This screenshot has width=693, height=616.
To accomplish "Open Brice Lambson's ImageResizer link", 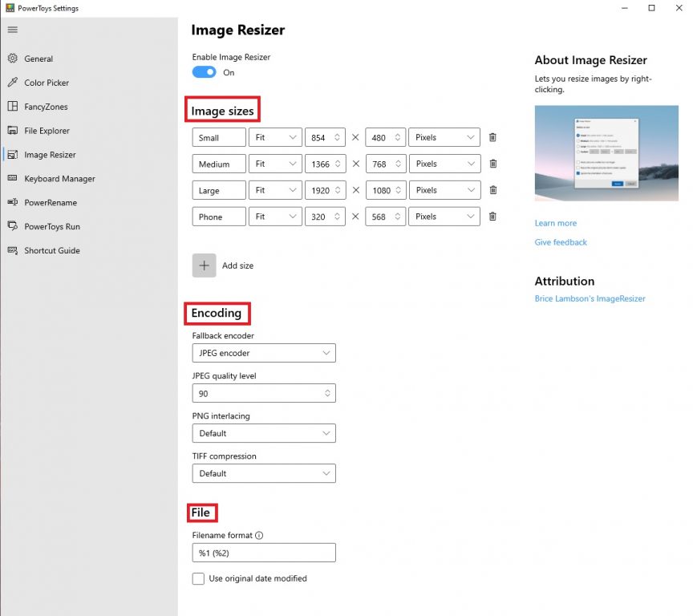I will coord(590,298).
